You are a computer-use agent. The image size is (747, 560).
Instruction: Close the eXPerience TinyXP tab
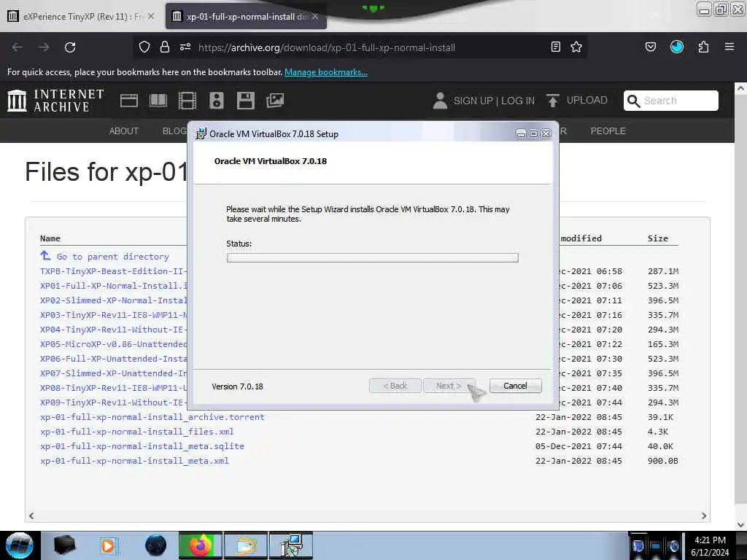(x=151, y=16)
